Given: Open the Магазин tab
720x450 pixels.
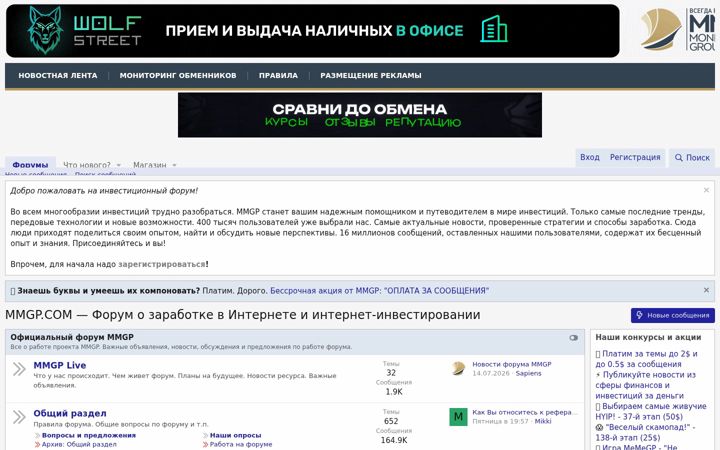Looking at the screenshot, I should click(150, 164).
